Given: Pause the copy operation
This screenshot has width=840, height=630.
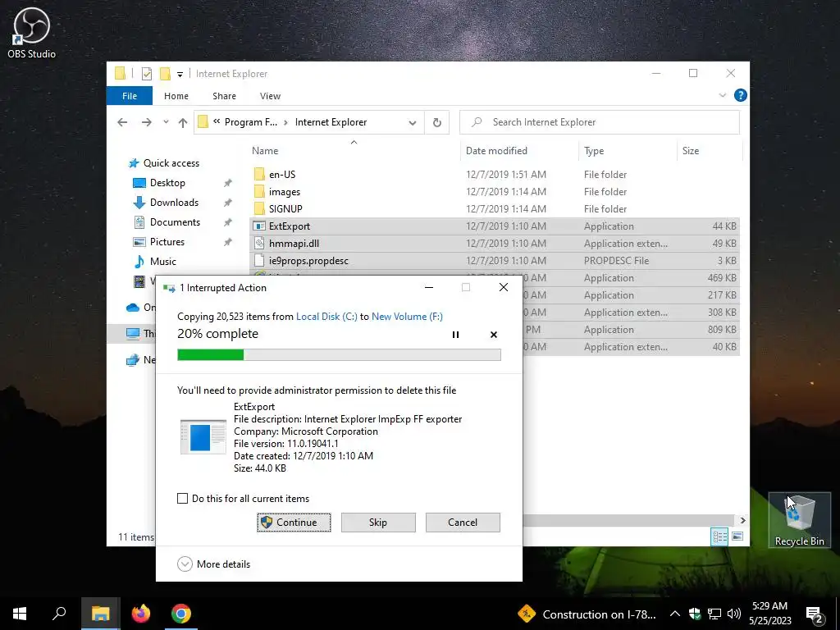Looking at the screenshot, I should pyautogui.click(x=455, y=335).
